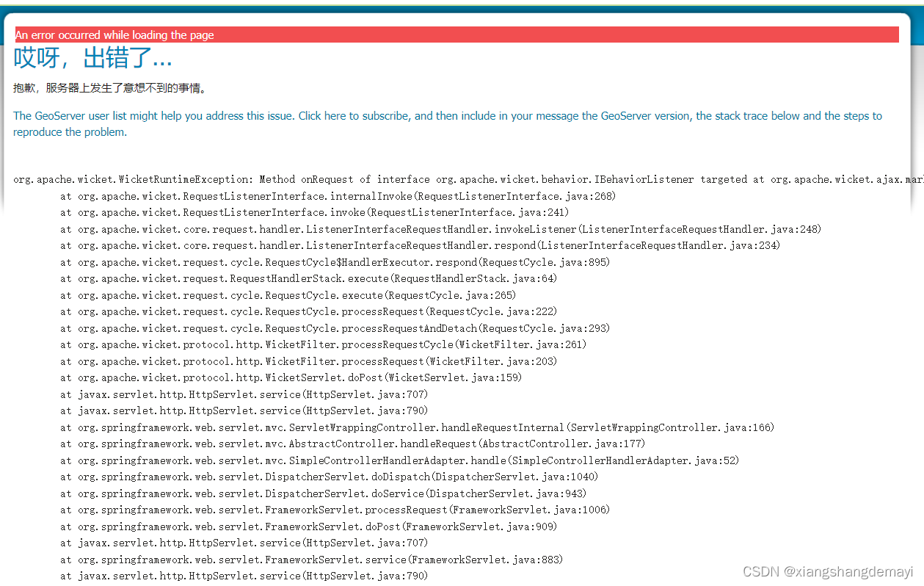Click the invokeListener ListenerInterfaceRequestHandler.java:248 line
This screenshot has height=586, width=924.
[x=441, y=229]
